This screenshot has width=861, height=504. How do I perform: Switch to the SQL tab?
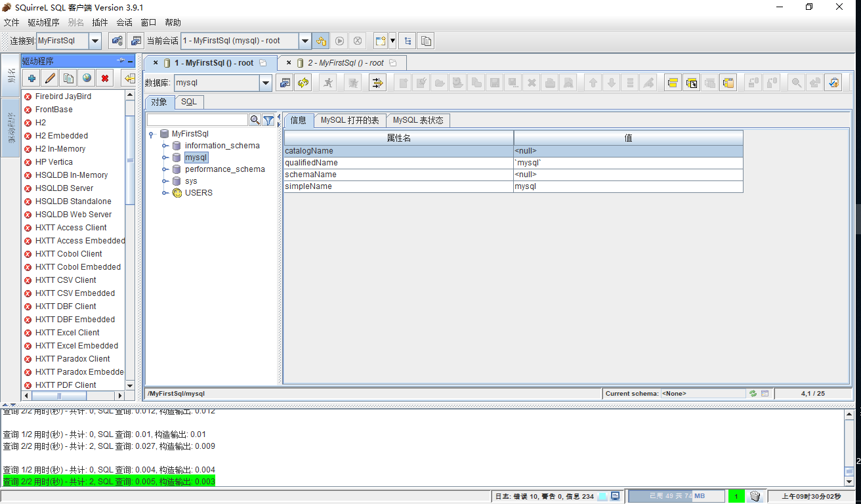[x=189, y=102]
